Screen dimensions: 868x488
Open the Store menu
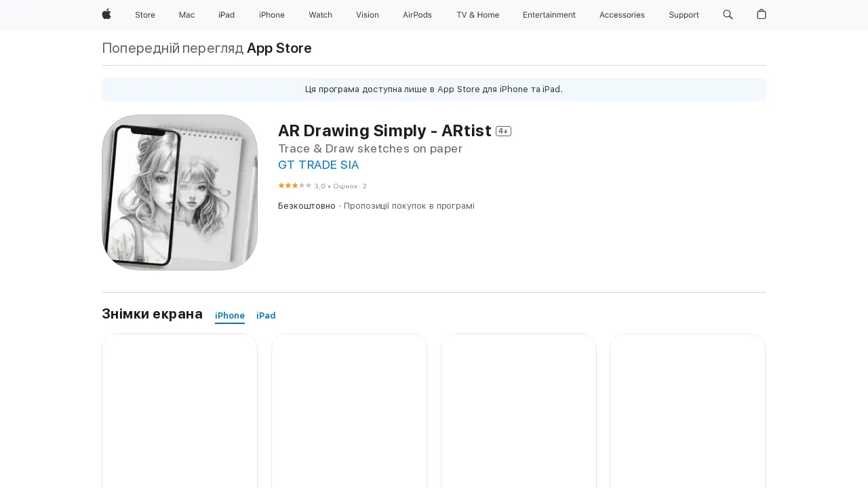point(145,15)
